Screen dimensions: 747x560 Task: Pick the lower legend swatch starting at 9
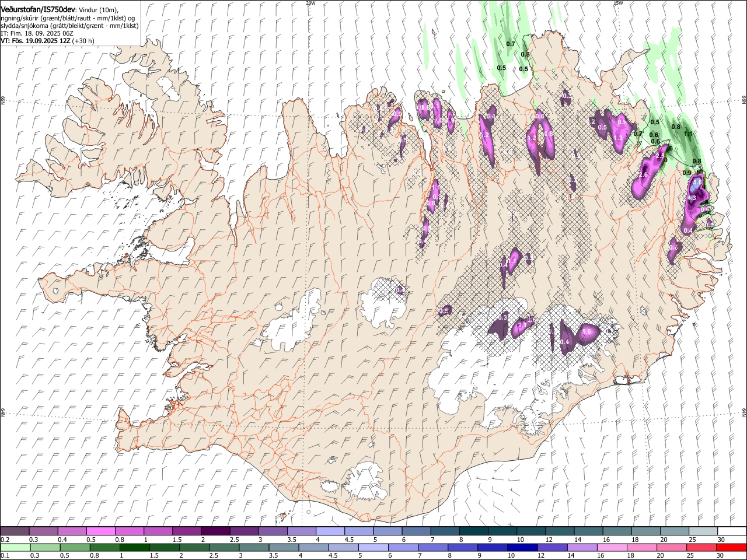493,547
